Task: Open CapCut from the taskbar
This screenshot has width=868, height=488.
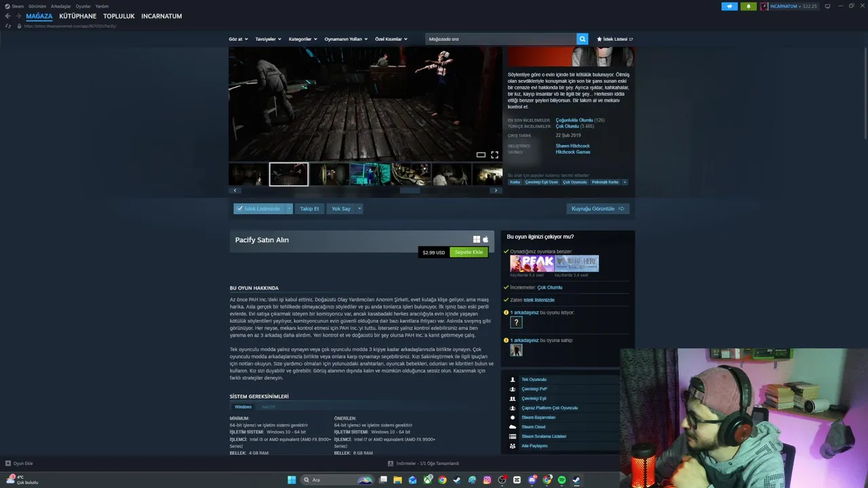Action: tap(517, 480)
